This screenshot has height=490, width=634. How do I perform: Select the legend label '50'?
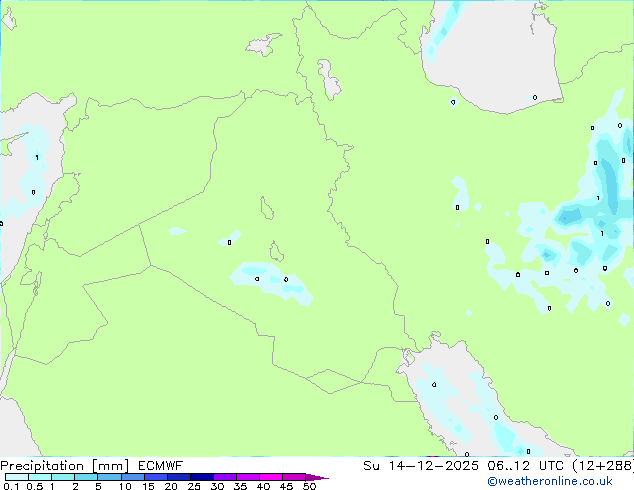[x=309, y=486]
